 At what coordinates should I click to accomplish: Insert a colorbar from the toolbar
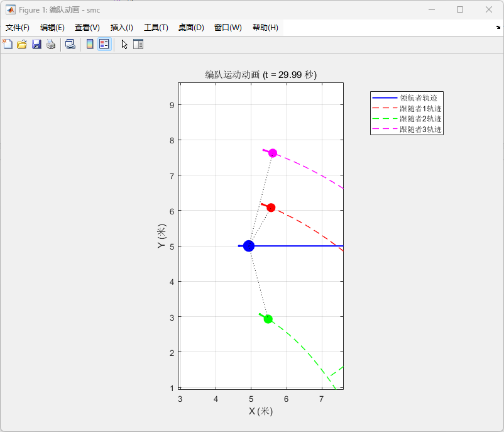tap(90, 44)
